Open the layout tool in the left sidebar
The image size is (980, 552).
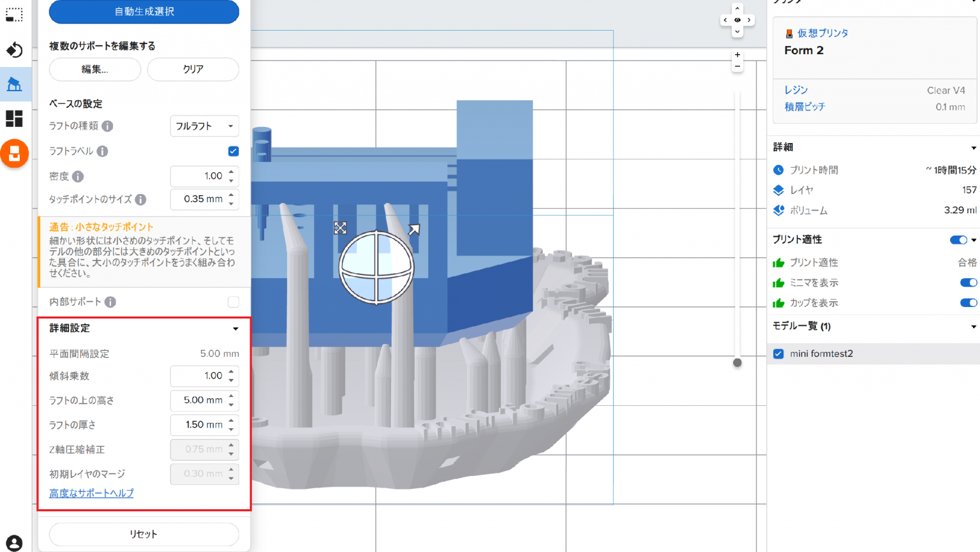pyautogui.click(x=14, y=119)
